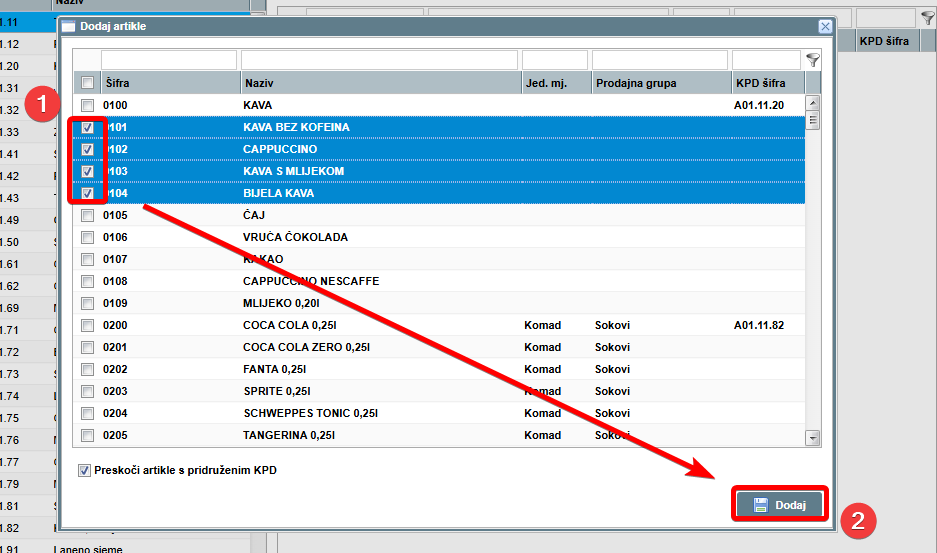Sort by the Naziv column header
Viewport: 937px width, 553px height.
click(x=379, y=83)
